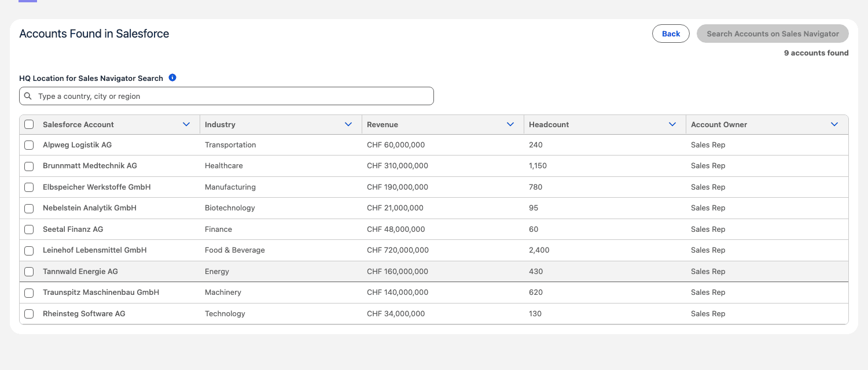Click the CHF 34,000,000 revenue cell
Viewport: 868px width, 370px height.
[396, 313]
